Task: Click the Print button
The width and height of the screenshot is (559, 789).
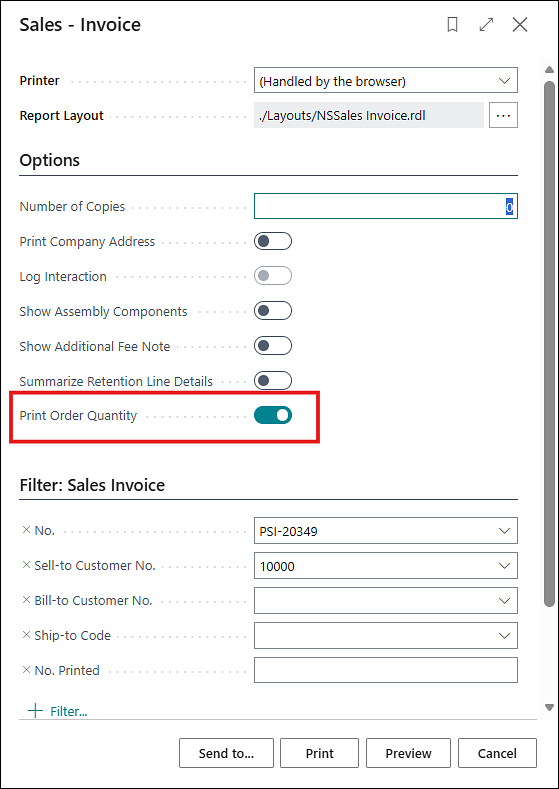Action: point(320,753)
